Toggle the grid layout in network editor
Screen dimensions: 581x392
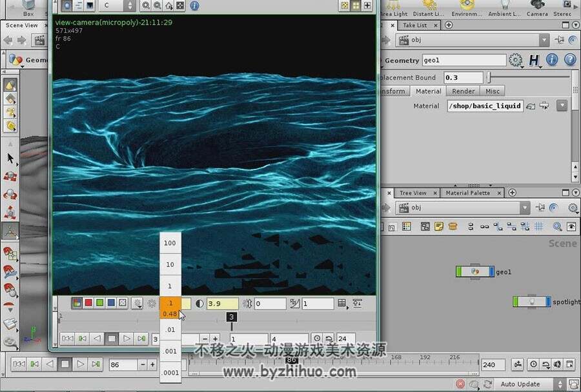pos(539,226)
